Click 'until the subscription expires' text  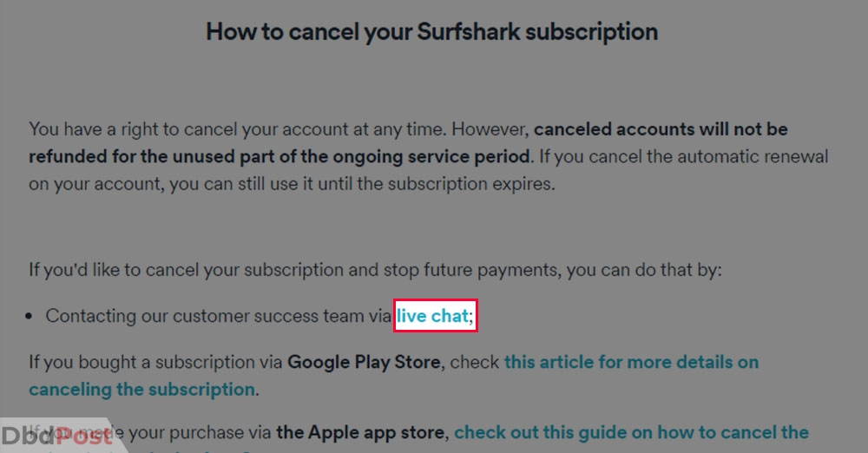coord(437,184)
